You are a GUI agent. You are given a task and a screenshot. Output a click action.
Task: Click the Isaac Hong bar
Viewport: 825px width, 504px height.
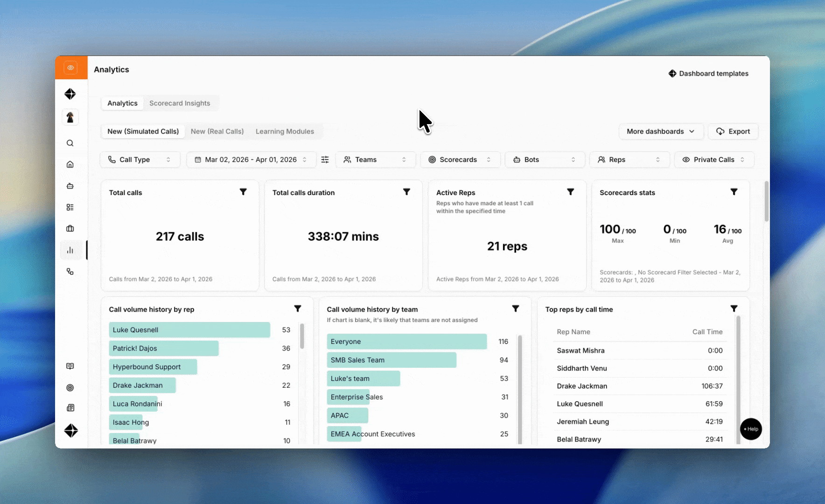point(126,422)
